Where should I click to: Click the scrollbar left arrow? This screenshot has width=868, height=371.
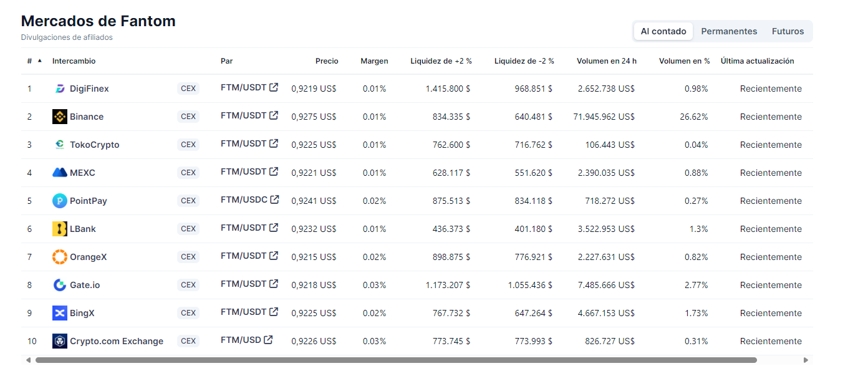(x=27, y=360)
